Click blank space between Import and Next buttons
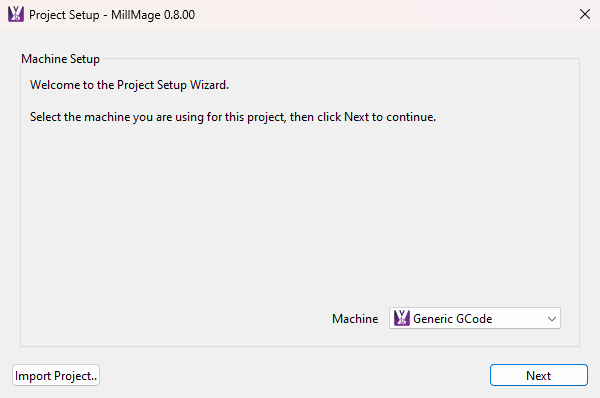This screenshot has height=398, width=600. (x=295, y=375)
